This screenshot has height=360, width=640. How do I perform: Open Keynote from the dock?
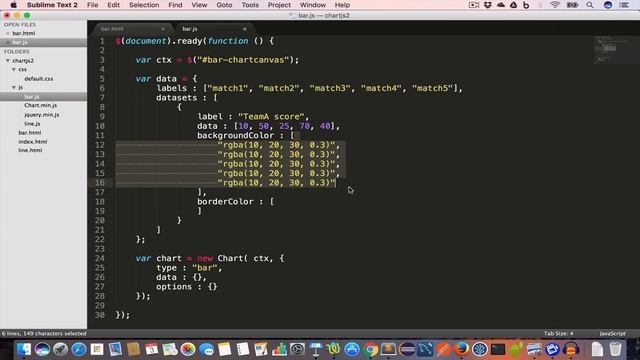[x=316, y=349]
